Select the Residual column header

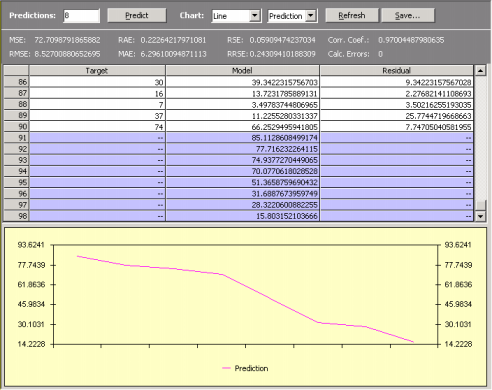[x=396, y=70]
